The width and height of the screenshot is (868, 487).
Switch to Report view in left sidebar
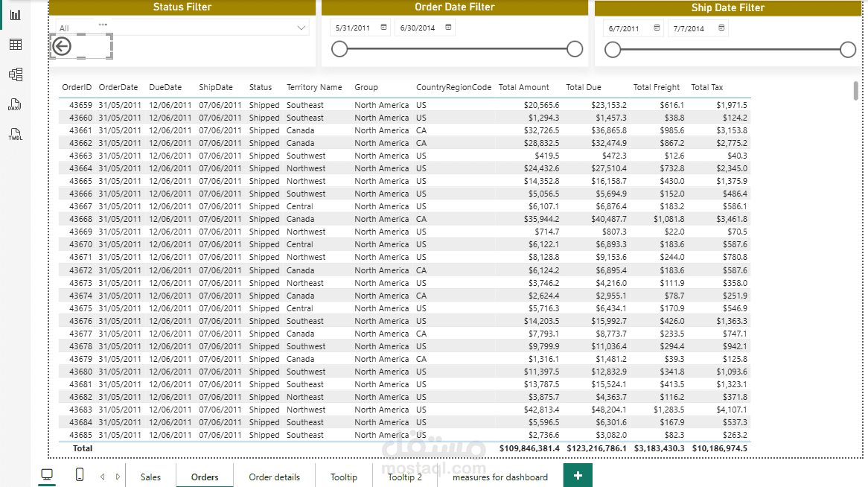[x=15, y=15]
